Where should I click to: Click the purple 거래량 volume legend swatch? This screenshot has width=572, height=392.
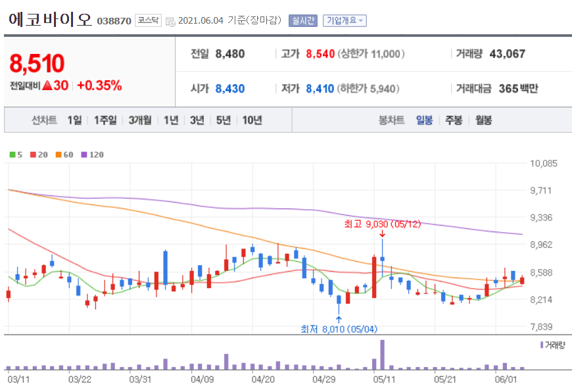coord(542,345)
